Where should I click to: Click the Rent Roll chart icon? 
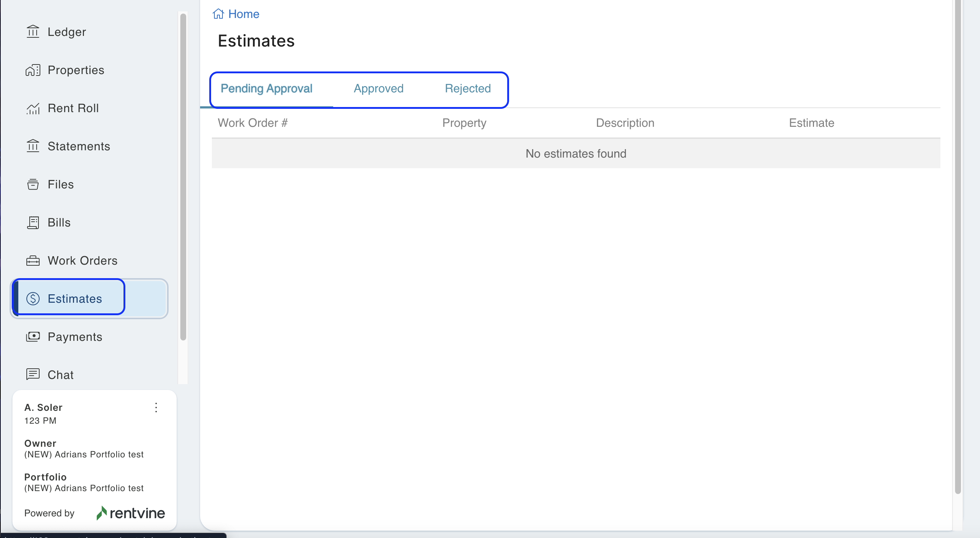pos(33,108)
